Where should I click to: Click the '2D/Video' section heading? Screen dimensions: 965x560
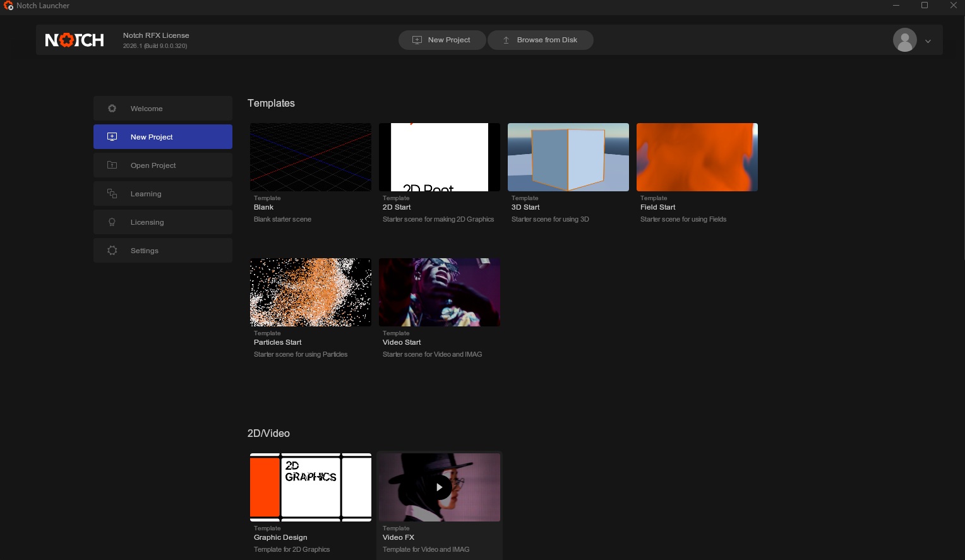tap(268, 433)
